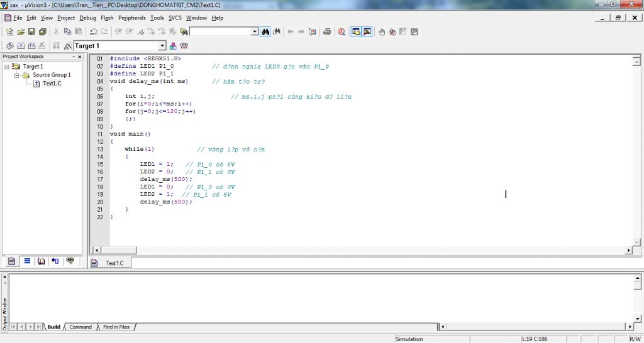The image size is (644, 343).
Task: Switch to the Books workspace tab
Action: tap(41, 261)
